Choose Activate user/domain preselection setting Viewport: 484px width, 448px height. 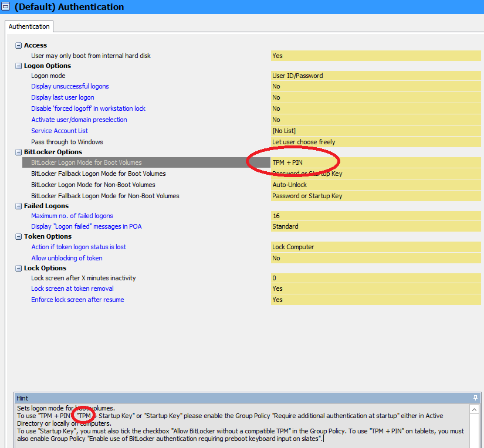click(79, 120)
